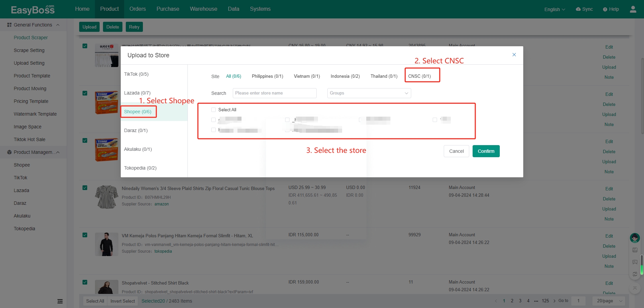
Task: Click the General Functions grid icon
Action: pyautogui.click(x=9, y=25)
